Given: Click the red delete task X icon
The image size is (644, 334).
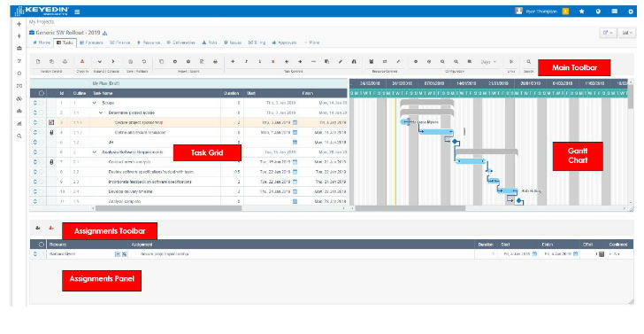Looking at the screenshot, I should pyautogui.click(x=273, y=62).
